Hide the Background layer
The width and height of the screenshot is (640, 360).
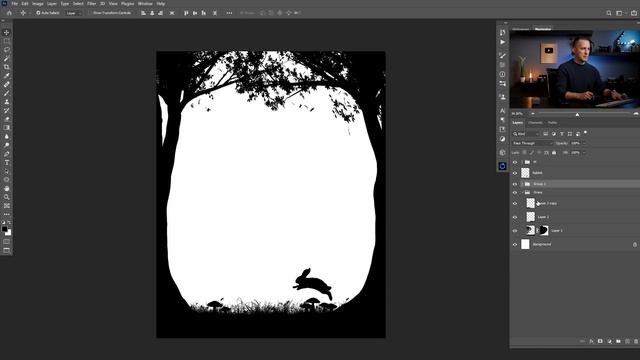[515, 244]
